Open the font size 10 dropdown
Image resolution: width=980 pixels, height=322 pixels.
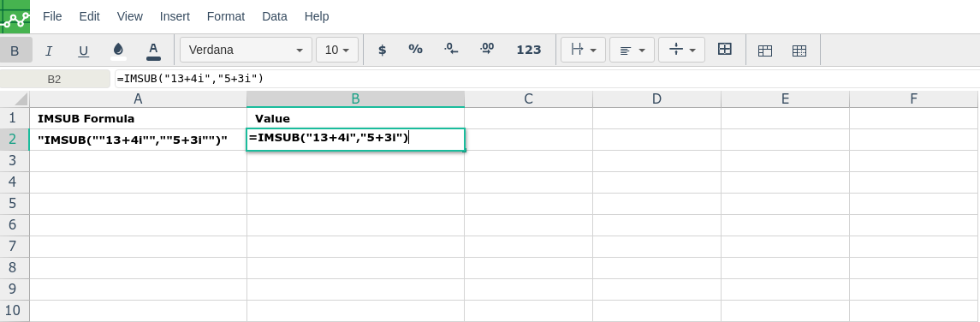click(337, 50)
